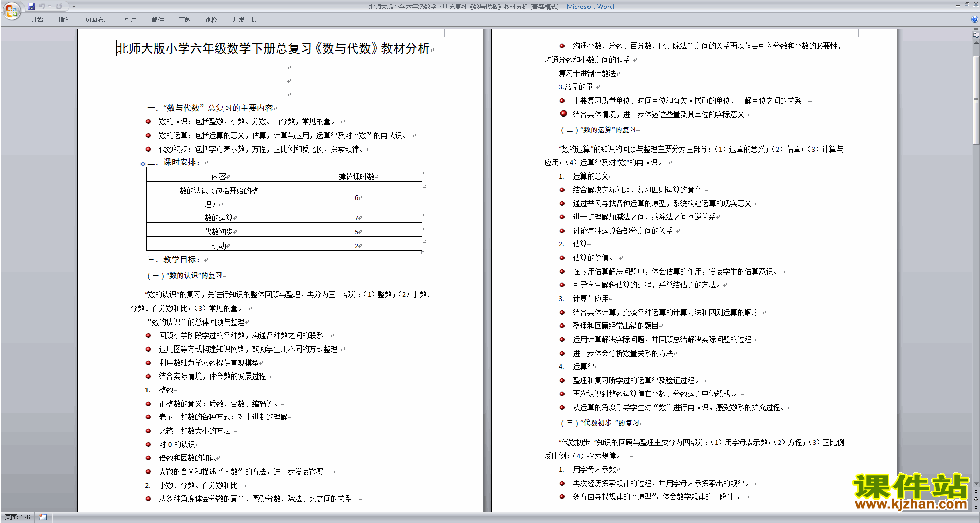Click the line 3.常见的量 on page two
This screenshot has height=523, width=980.
(x=576, y=87)
